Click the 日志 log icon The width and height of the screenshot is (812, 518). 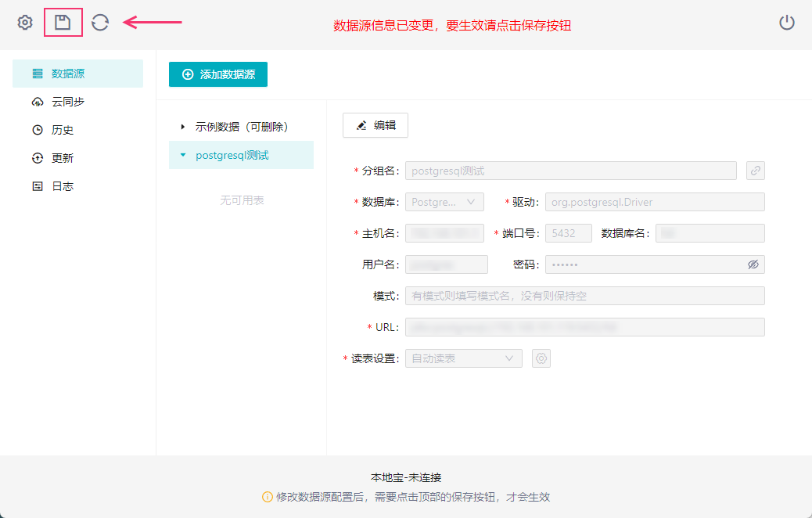click(38, 186)
